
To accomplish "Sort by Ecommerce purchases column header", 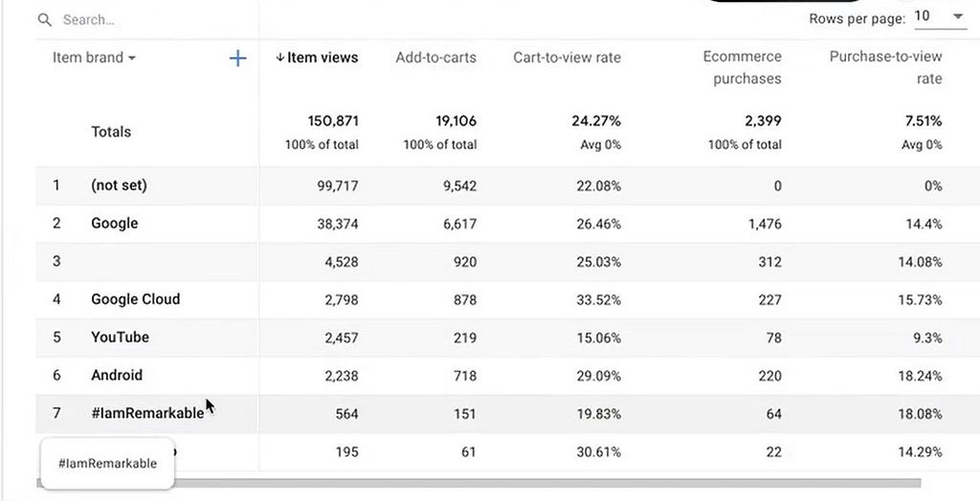I will [x=742, y=68].
